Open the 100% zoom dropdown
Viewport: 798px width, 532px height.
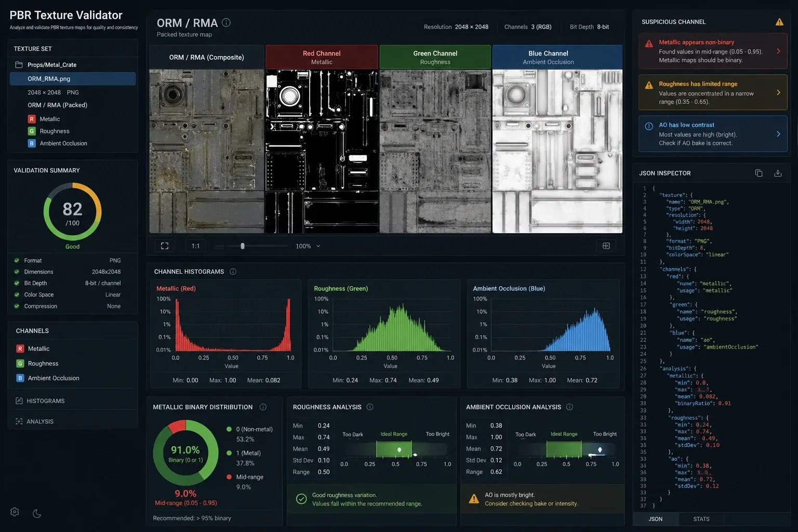(308, 246)
